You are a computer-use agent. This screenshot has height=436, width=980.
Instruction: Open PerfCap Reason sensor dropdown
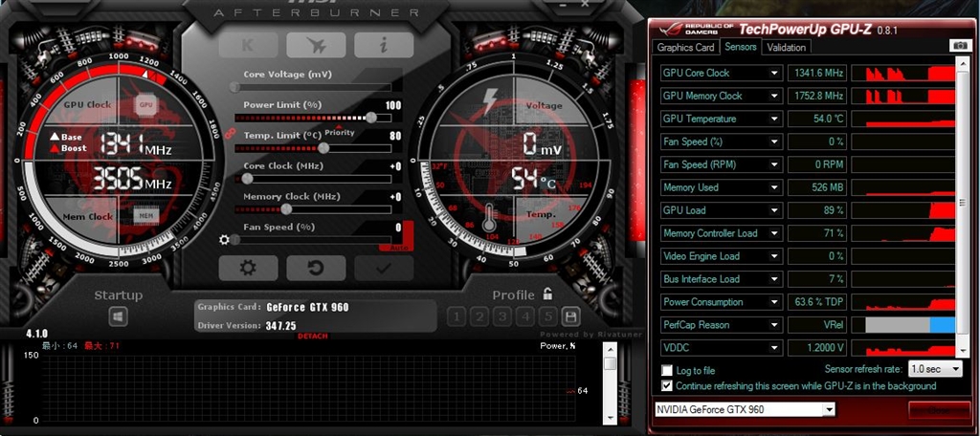click(x=774, y=325)
